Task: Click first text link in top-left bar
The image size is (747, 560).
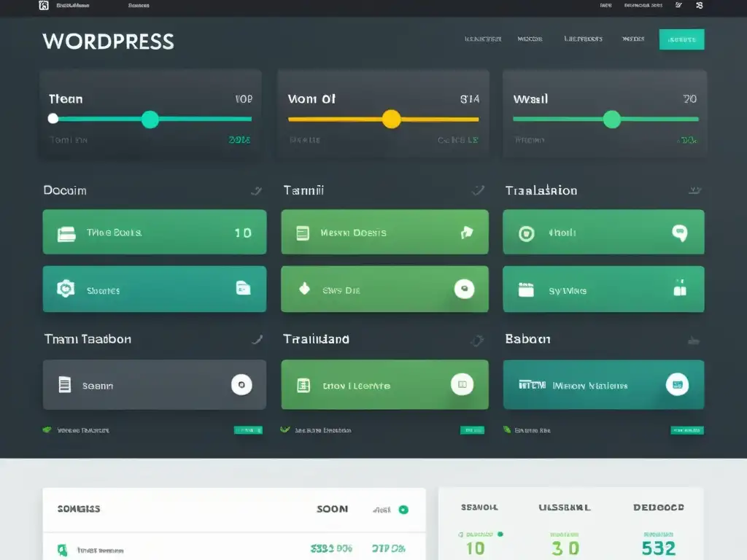Action: [73, 6]
